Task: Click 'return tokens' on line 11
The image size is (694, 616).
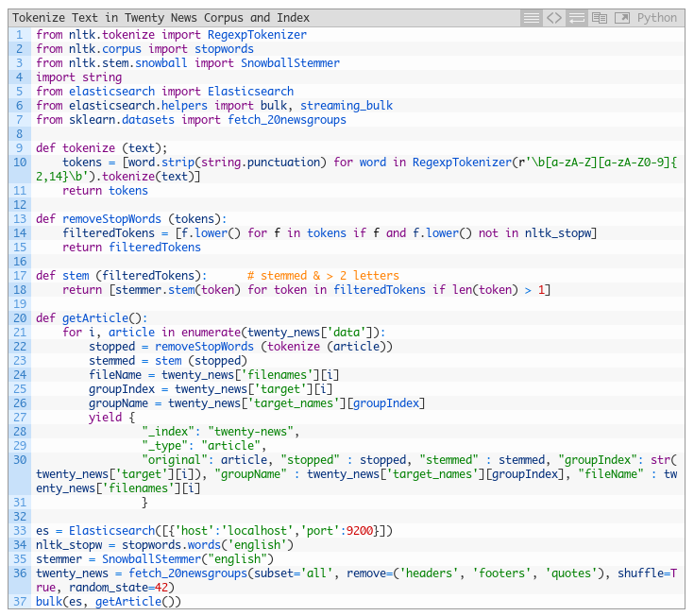Action: coord(105,191)
